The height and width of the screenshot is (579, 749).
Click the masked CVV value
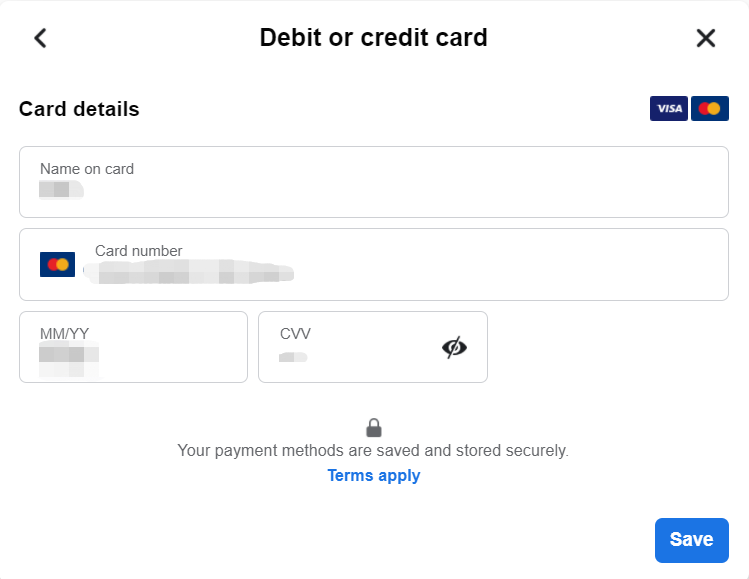[293, 357]
